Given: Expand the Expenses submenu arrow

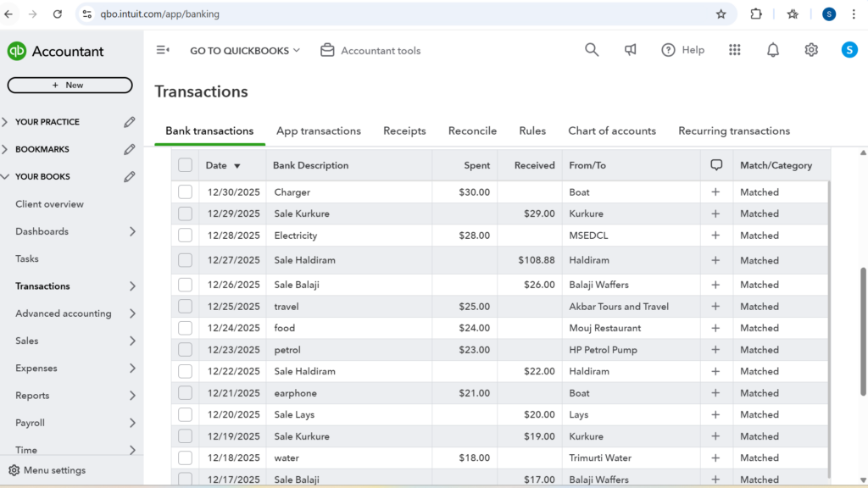Looking at the screenshot, I should [x=132, y=368].
